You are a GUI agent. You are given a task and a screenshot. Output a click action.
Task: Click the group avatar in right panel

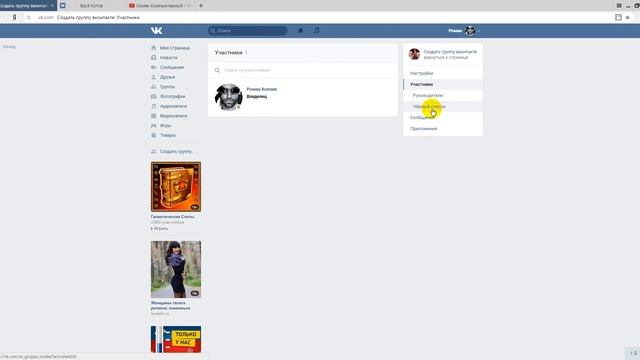[x=414, y=54]
